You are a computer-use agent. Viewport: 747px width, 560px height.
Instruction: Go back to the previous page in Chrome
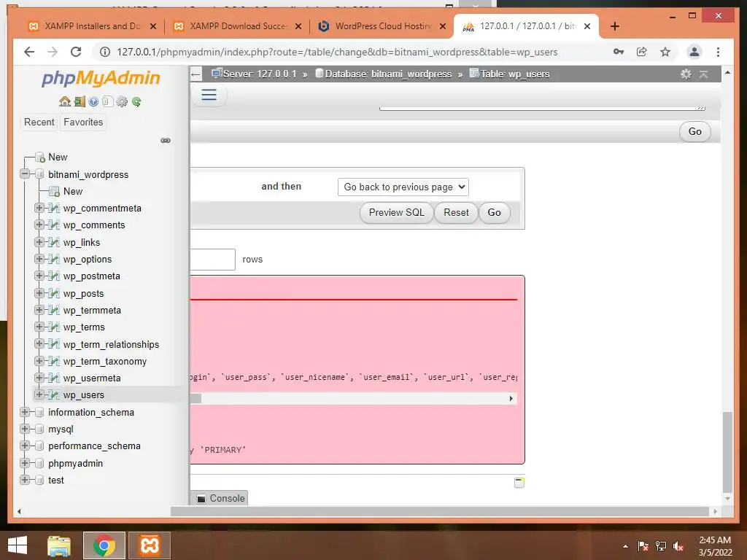click(29, 52)
